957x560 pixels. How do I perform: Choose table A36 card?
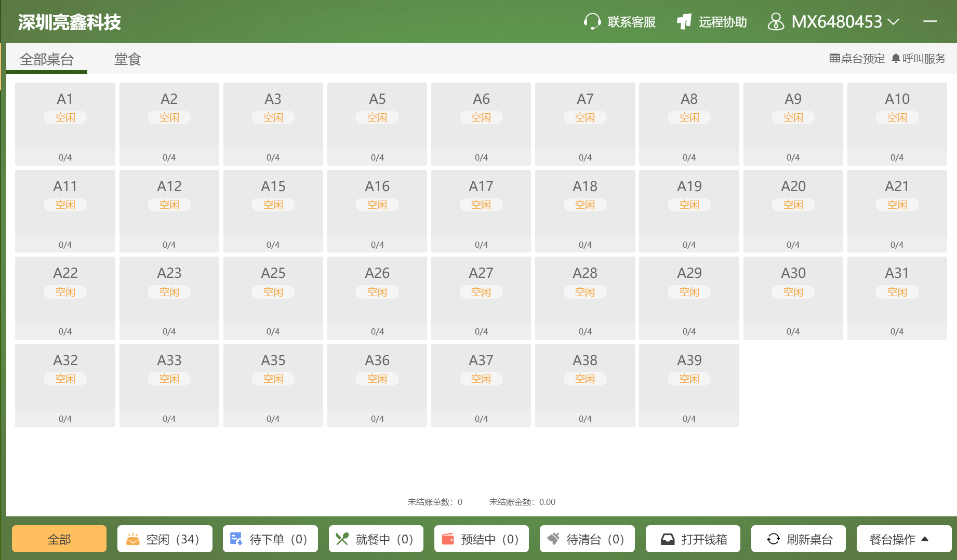tap(377, 385)
